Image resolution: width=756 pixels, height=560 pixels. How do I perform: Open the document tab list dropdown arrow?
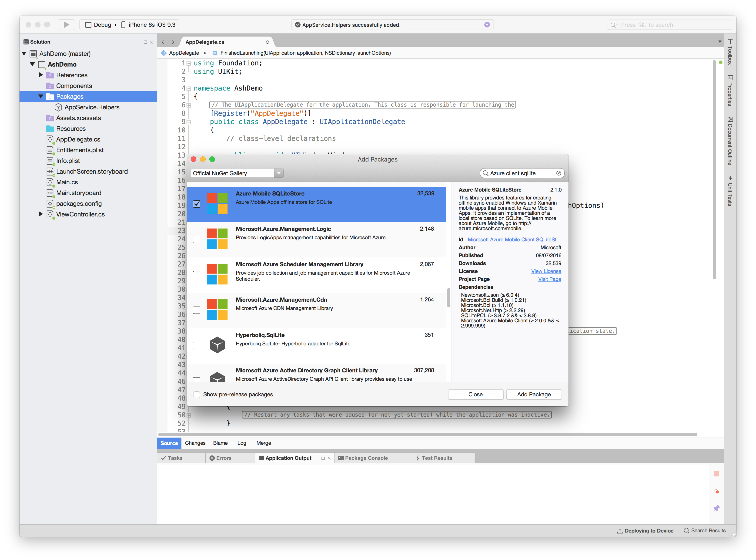719,42
